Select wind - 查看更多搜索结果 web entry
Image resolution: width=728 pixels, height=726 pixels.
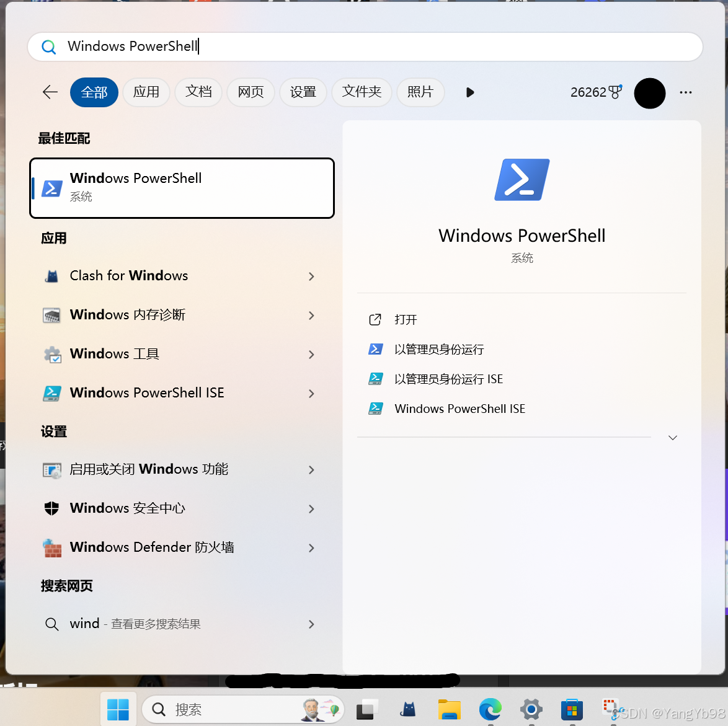[135, 624]
